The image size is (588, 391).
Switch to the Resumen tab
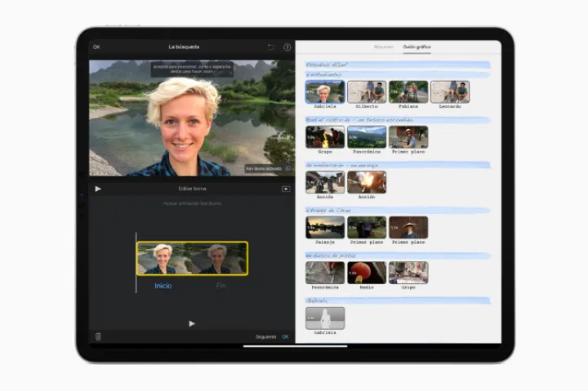coord(383,47)
